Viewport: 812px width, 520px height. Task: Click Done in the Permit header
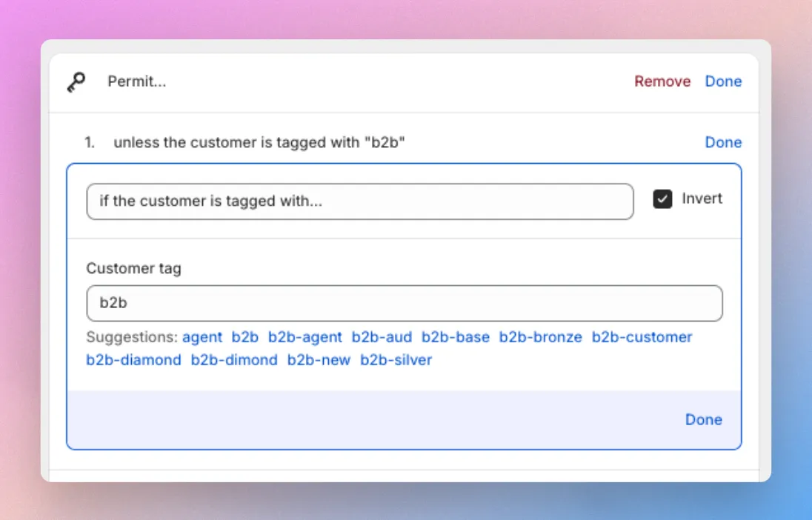pos(723,81)
